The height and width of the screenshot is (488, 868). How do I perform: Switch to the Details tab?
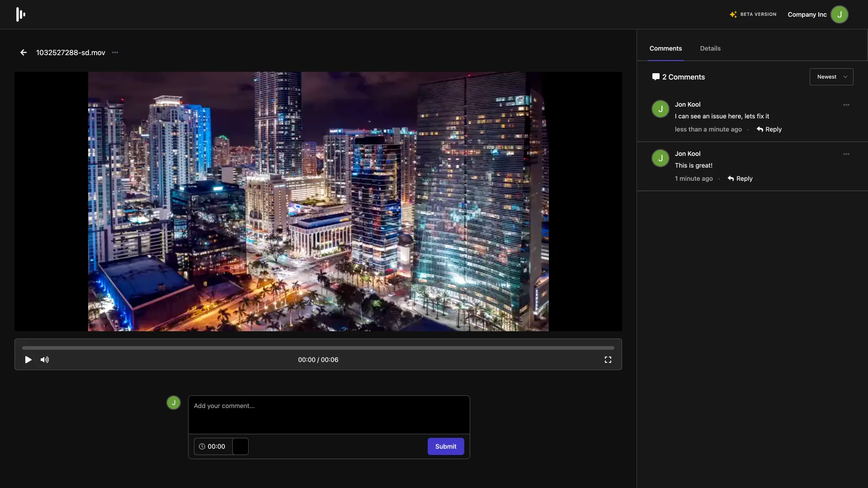710,47
